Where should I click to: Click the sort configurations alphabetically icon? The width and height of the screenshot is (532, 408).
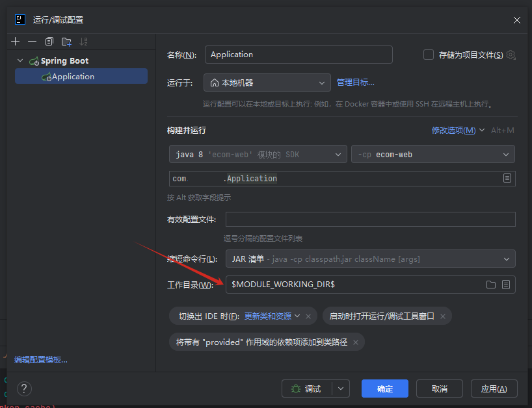[83, 42]
